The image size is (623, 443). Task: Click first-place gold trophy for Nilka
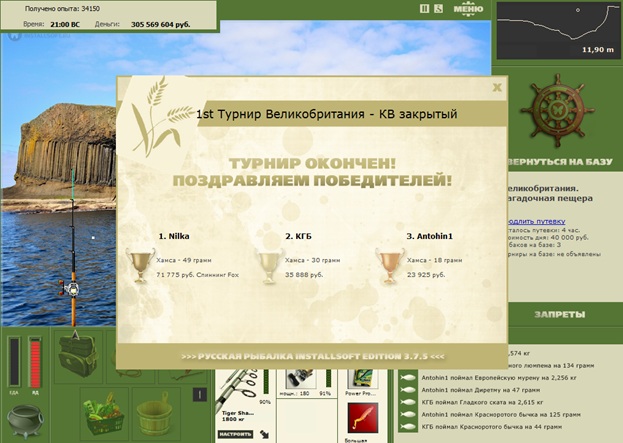click(140, 265)
